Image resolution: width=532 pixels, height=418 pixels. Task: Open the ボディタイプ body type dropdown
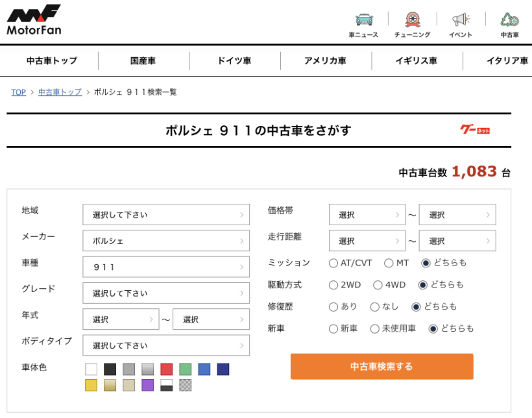point(165,345)
